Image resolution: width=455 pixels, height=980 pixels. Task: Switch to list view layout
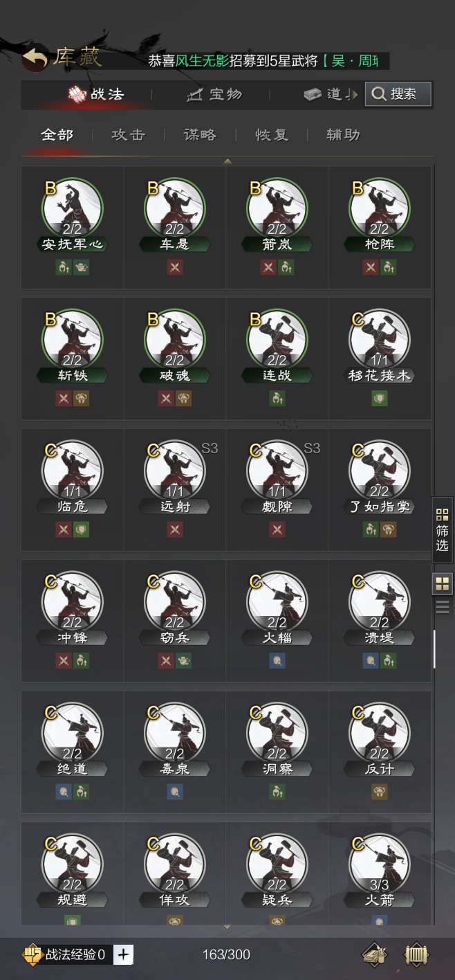click(442, 607)
